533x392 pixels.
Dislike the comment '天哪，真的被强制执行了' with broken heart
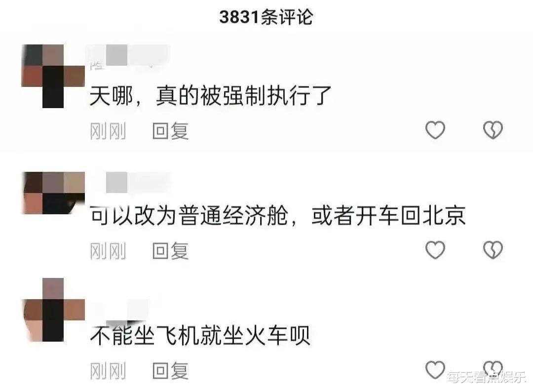(493, 130)
